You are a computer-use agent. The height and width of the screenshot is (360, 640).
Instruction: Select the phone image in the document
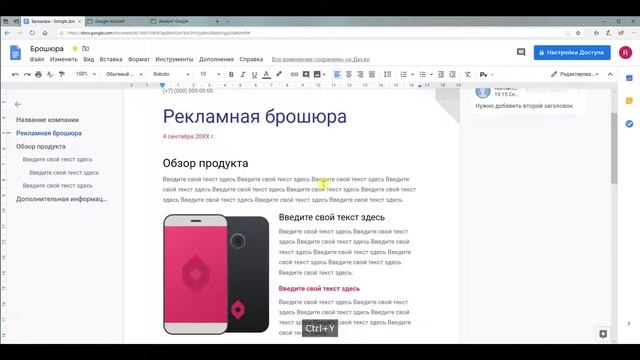point(216,274)
